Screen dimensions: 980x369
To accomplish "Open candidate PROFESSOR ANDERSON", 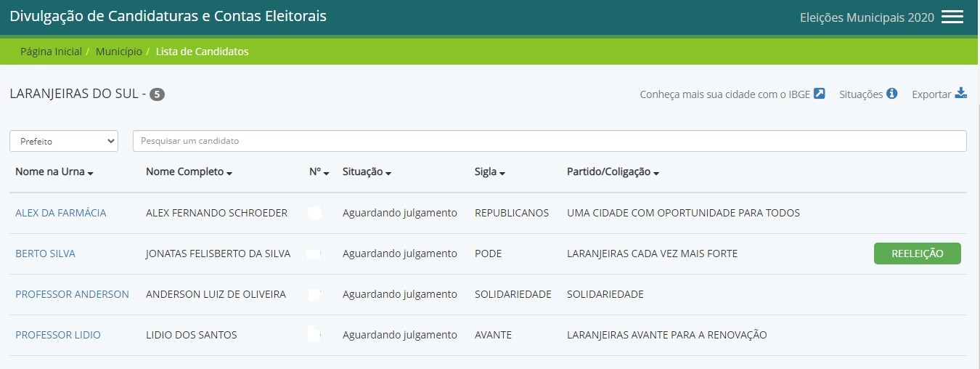I will [x=72, y=294].
